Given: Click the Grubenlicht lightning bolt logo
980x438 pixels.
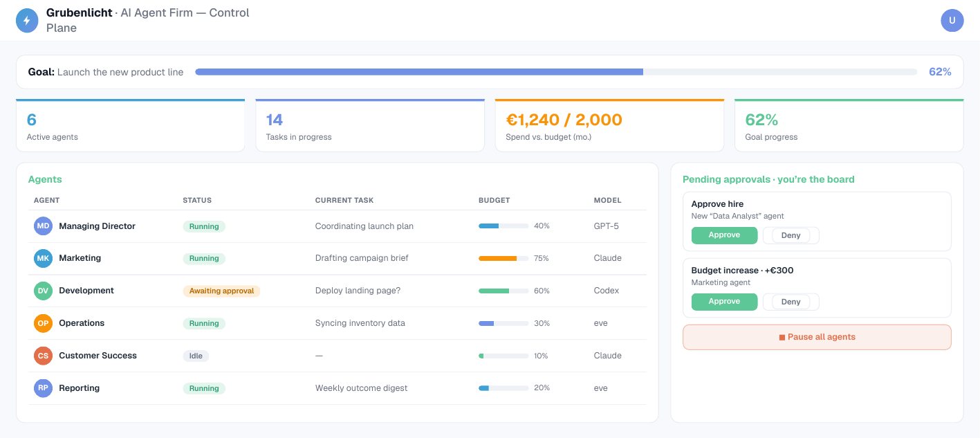Looking at the screenshot, I should (27, 20).
